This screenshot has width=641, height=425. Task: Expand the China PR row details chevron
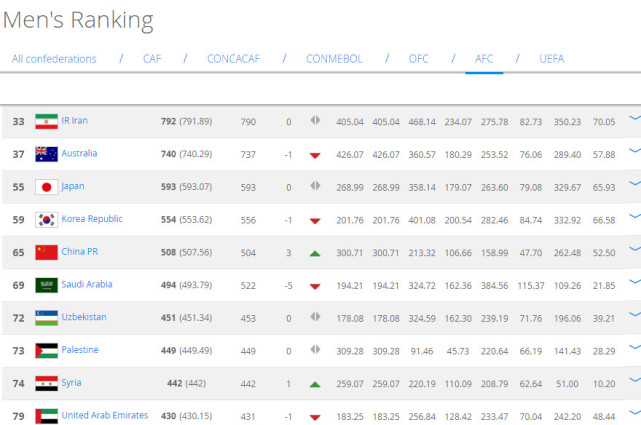point(635,249)
